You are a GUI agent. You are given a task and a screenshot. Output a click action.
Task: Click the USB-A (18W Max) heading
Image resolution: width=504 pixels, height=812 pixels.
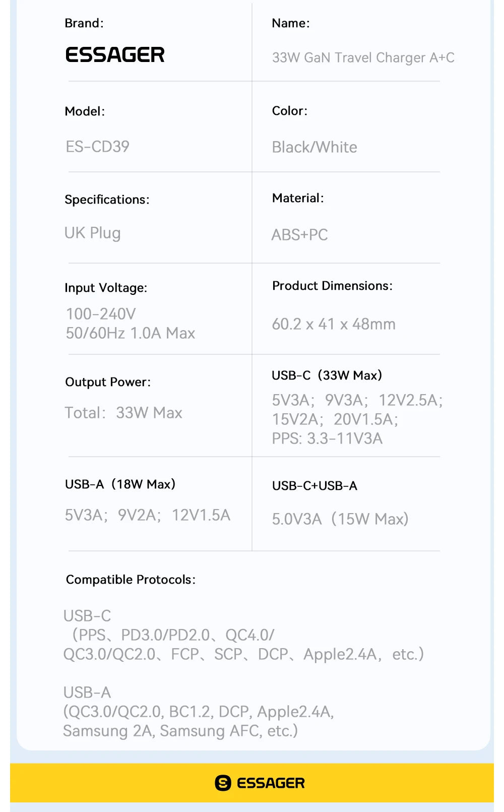click(120, 484)
